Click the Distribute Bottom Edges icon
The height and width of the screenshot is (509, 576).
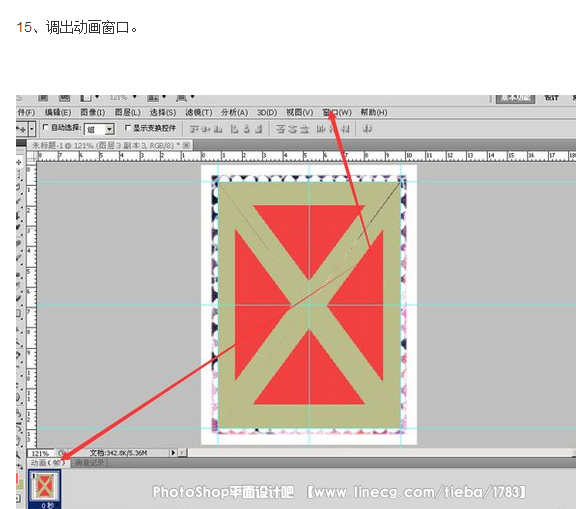tap(304, 129)
